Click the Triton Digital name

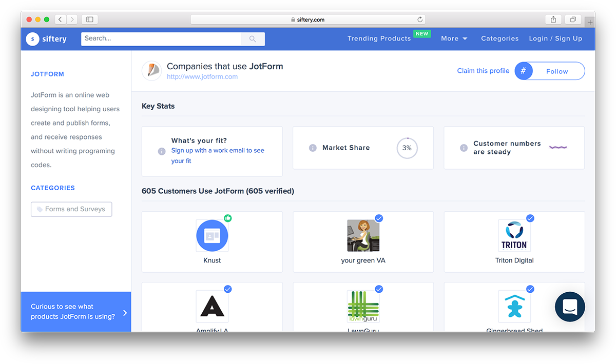(514, 260)
